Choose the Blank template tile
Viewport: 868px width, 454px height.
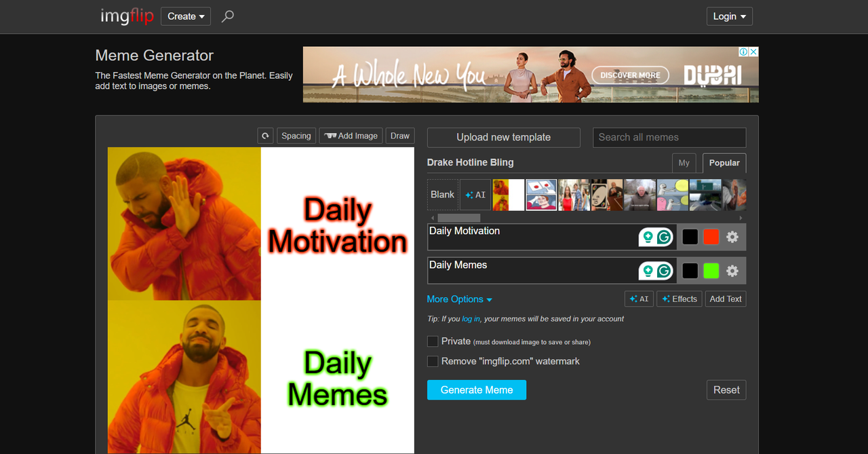coord(443,195)
